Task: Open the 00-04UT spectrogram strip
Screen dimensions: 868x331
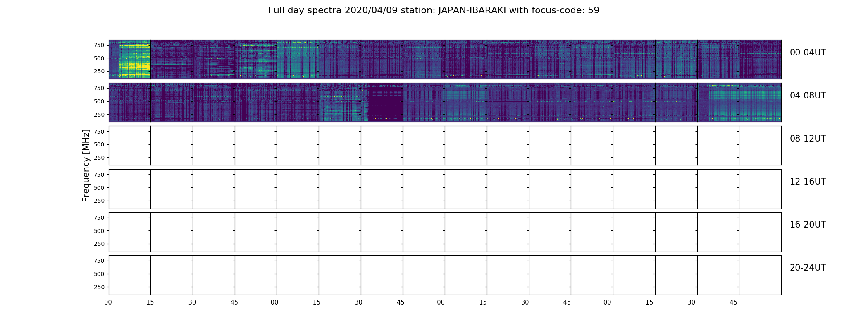Action: [445, 60]
